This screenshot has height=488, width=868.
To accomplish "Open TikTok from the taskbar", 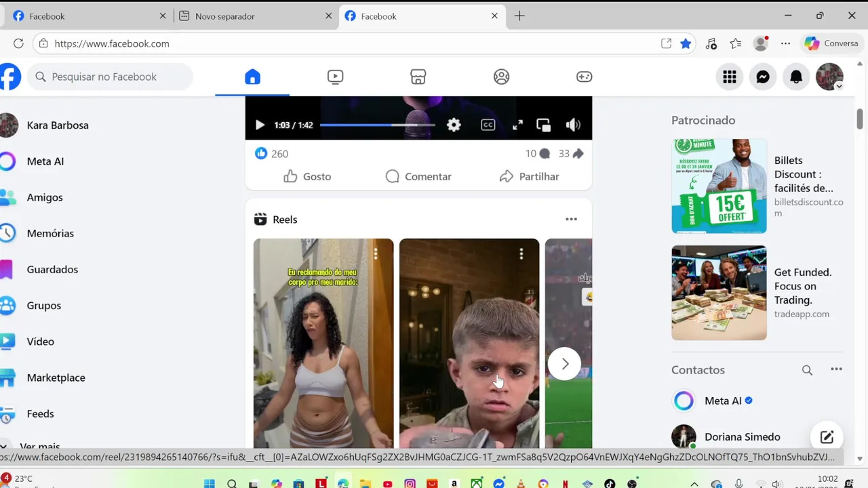I will click(x=610, y=484).
